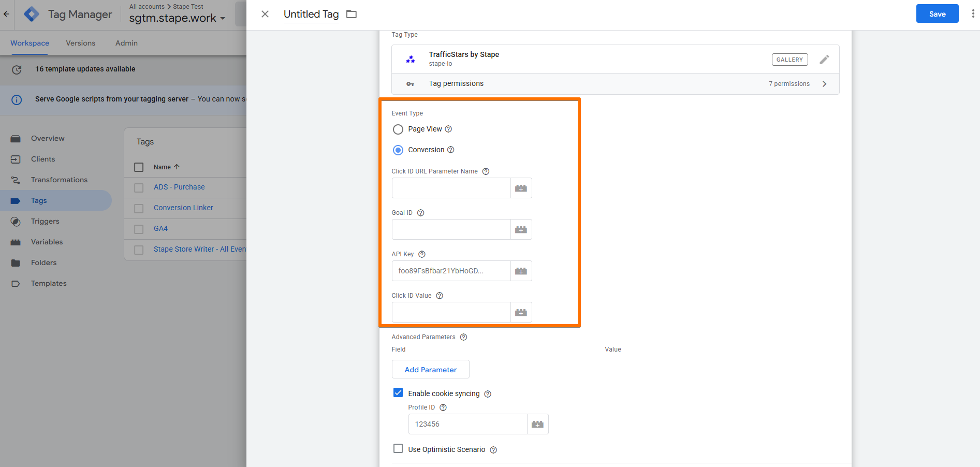This screenshot has height=467, width=980.
Task: Switch to the Versions tab
Action: [80, 43]
